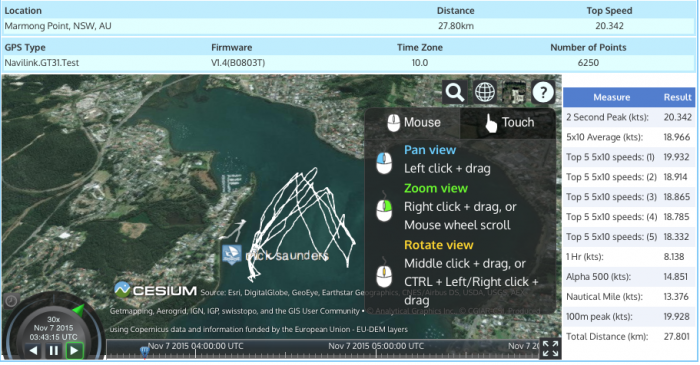The image size is (700, 365).
Task: Open the geocoder search magnifier icon
Action: 455,92
